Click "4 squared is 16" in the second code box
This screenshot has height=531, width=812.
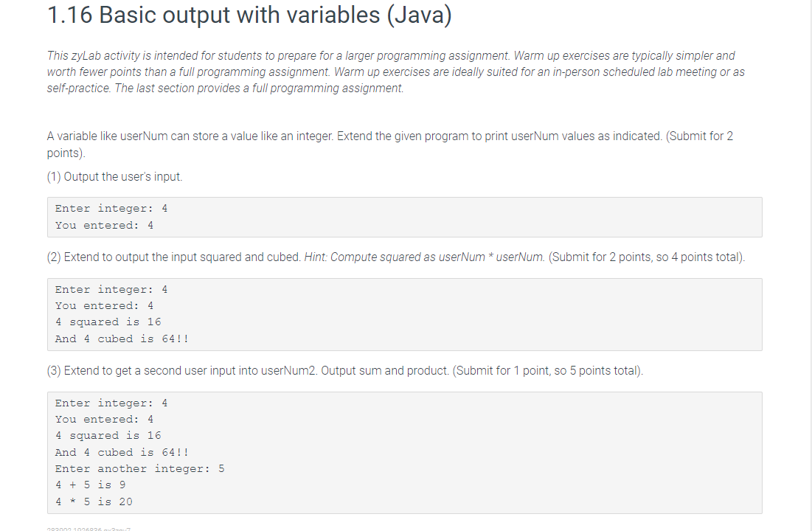[x=108, y=322]
